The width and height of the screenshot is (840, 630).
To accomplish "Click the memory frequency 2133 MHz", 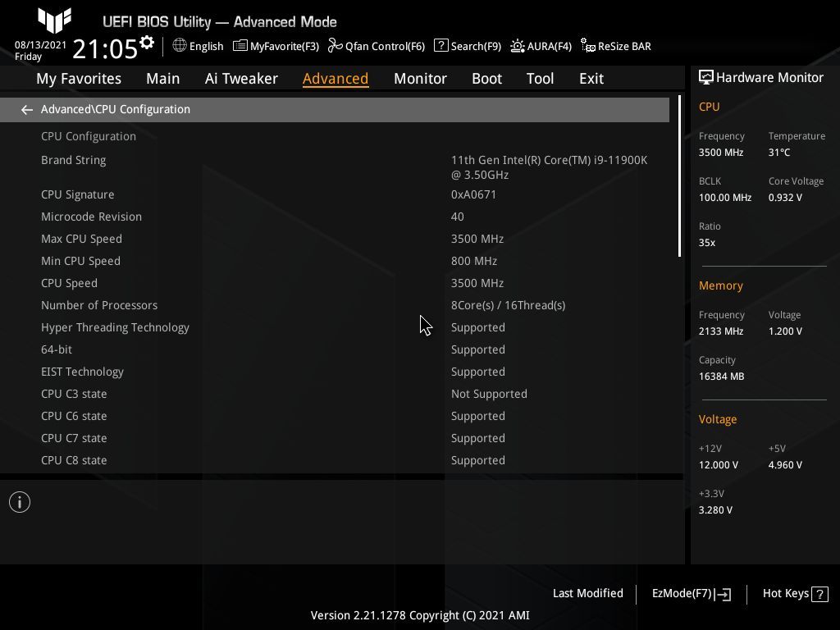I will pyautogui.click(x=720, y=331).
